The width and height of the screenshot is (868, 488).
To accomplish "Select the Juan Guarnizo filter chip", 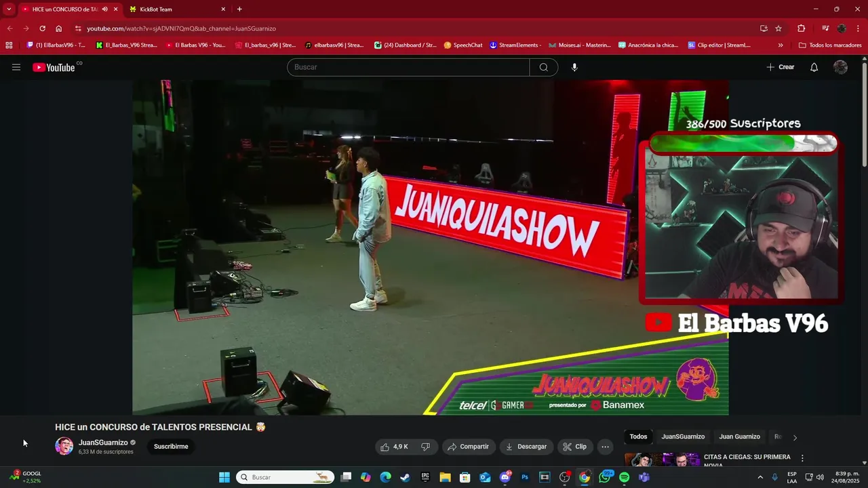I will 739,436.
